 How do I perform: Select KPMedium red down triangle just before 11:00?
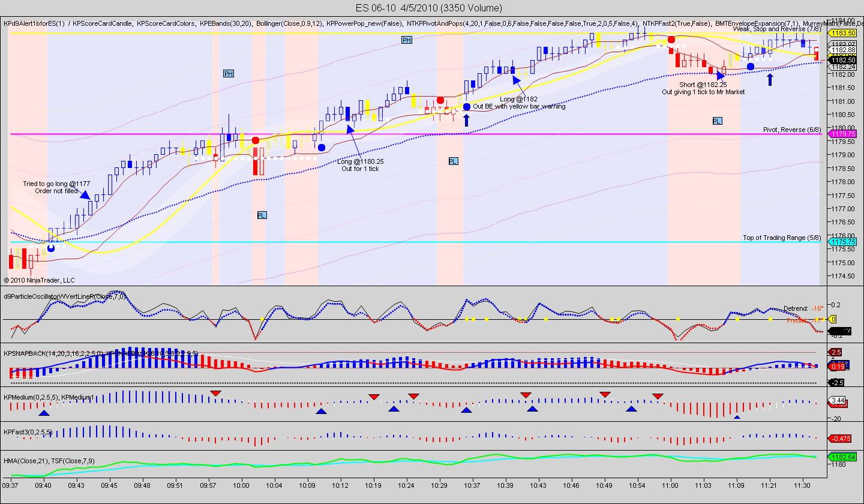[658, 396]
